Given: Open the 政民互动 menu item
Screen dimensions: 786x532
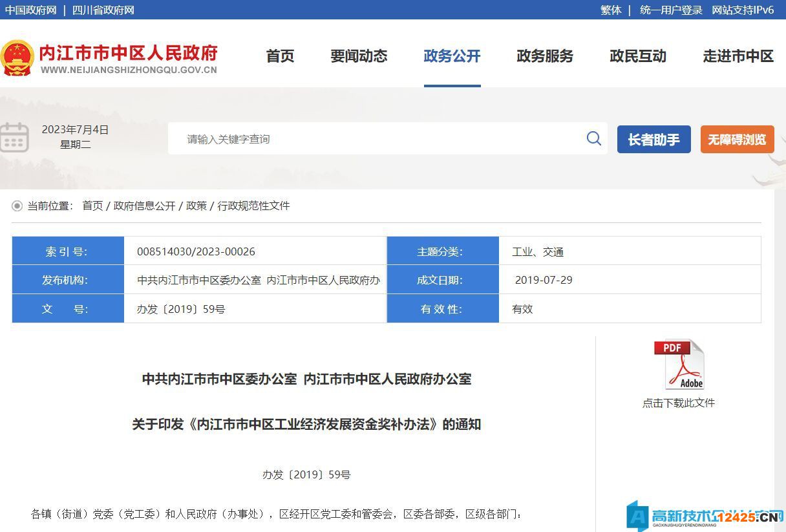Looking at the screenshot, I should (x=638, y=56).
